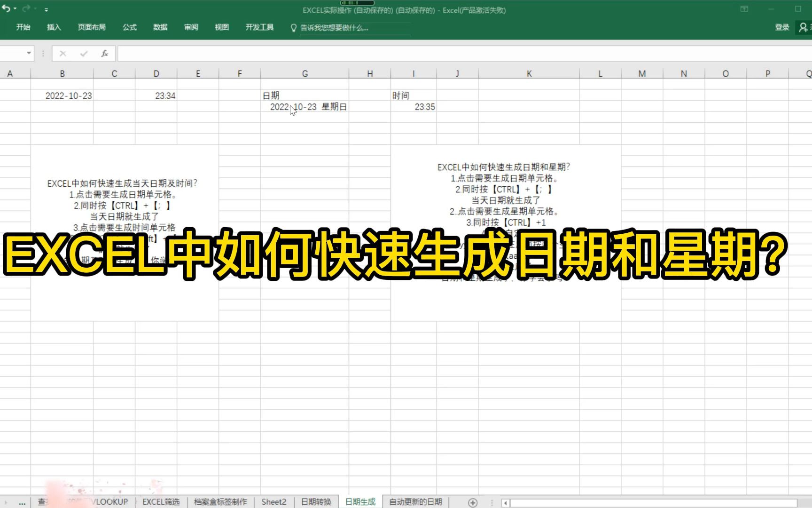Click line 2..点击需要生成星期单元格。

click(x=504, y=211)
